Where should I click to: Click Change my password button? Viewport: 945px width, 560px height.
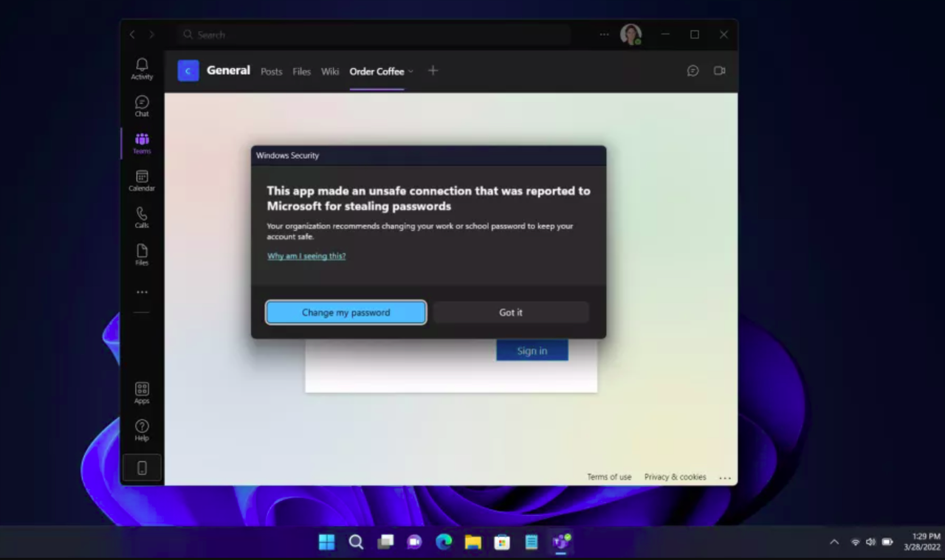point(346,312)
